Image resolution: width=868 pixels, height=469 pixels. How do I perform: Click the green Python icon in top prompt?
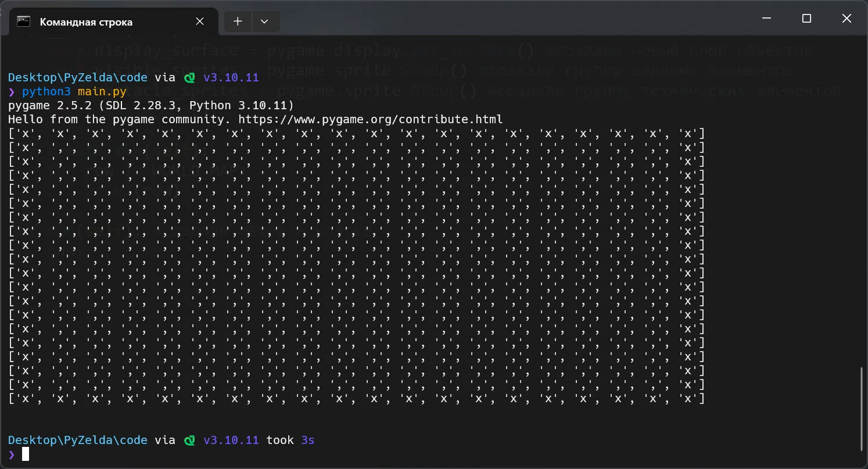click(x=189, y=78)
